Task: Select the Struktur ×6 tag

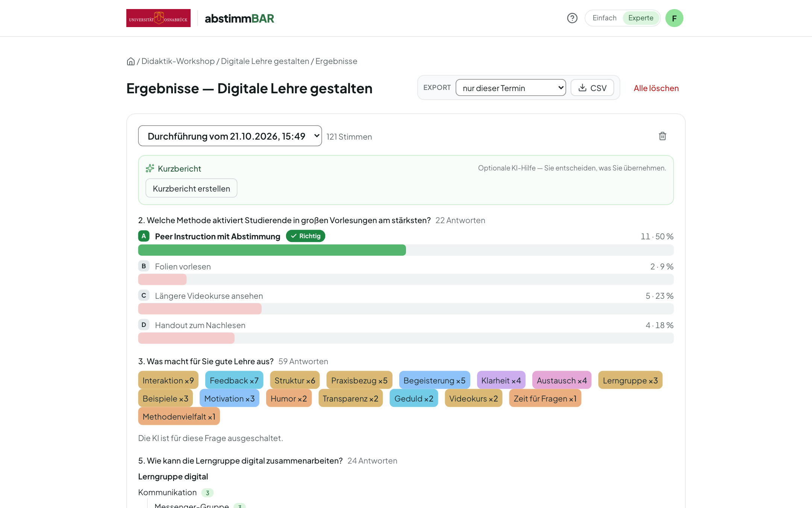Action: point(295,380)
